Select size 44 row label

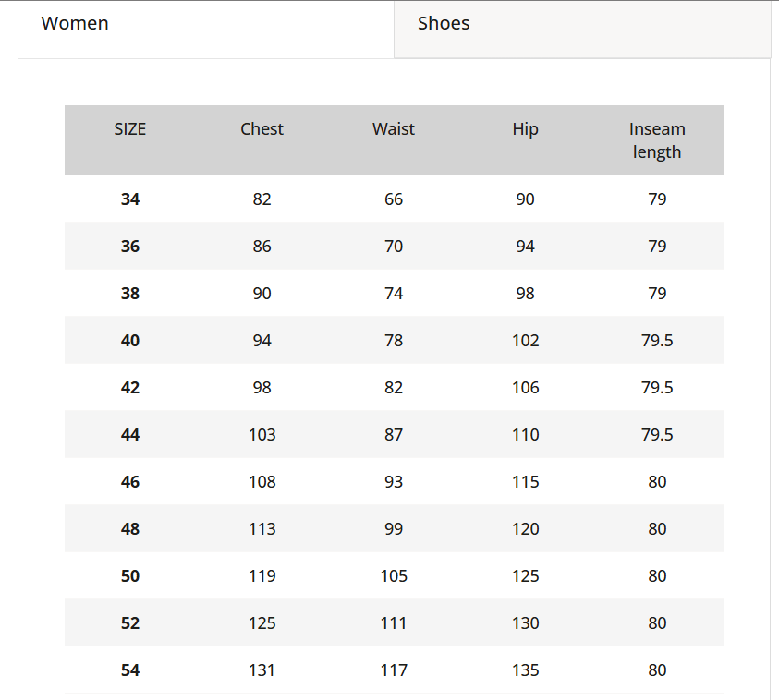pyautogui.click(x=130, y=435)
